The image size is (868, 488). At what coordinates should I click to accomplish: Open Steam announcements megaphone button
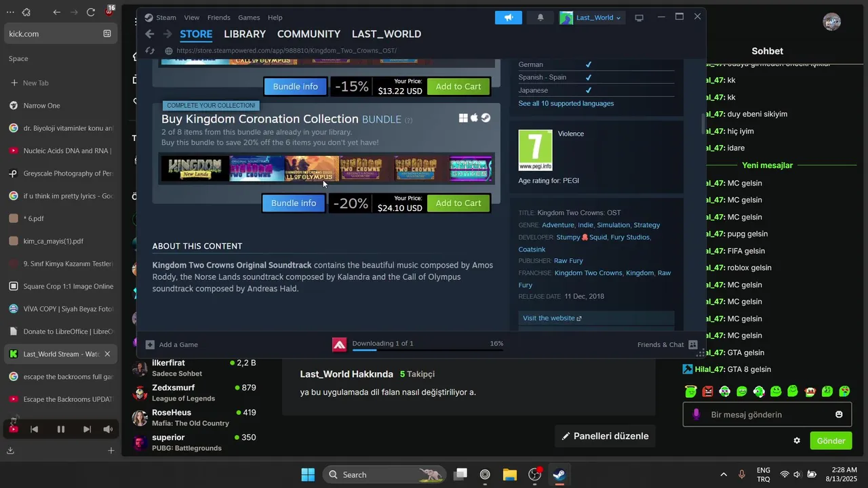[x=509, y=18]
